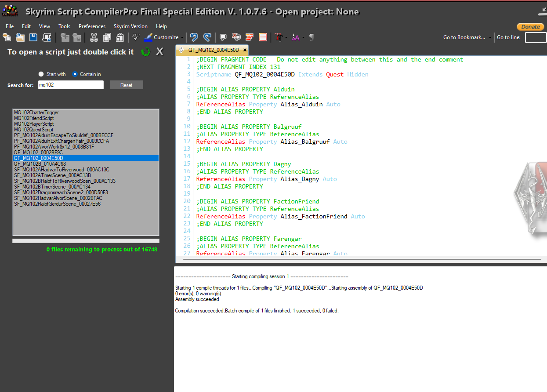Click the Paste clipboard icon
Image resolution: width=547 pixels, height=392 pixels.
120,37
